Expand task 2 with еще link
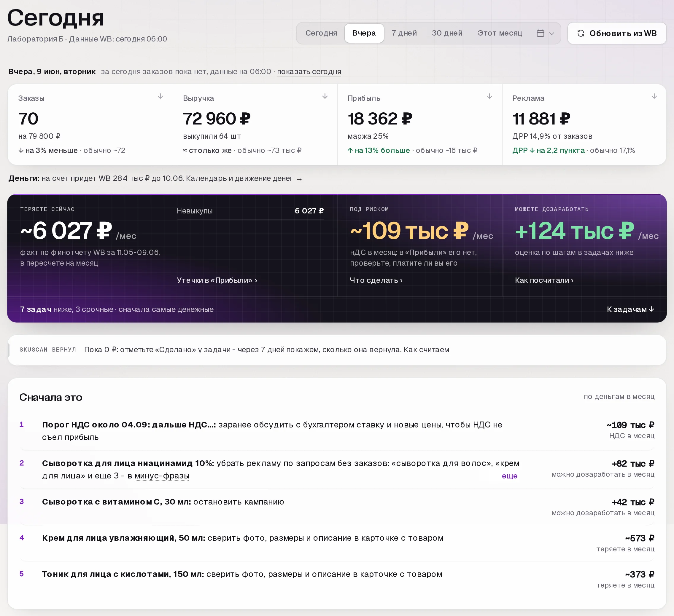The image size is (674, 616). point(510,476)
